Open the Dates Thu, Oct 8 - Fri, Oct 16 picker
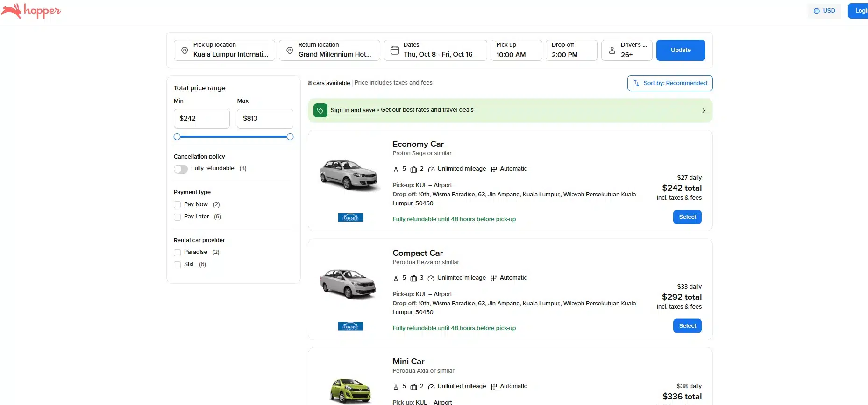This screenshot has height=405, width=868. [x=435, y=50]
